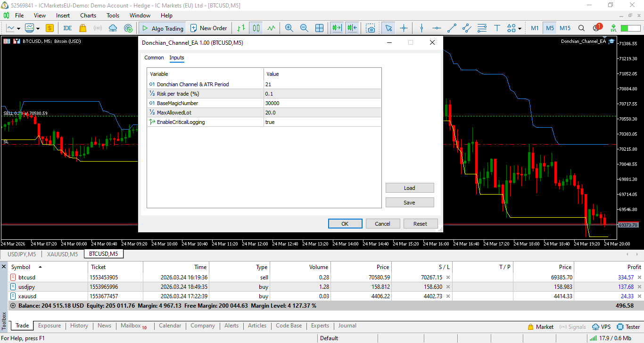
Task: Select the XAUUSD,M5 chart tab
Action: [62, 254]
